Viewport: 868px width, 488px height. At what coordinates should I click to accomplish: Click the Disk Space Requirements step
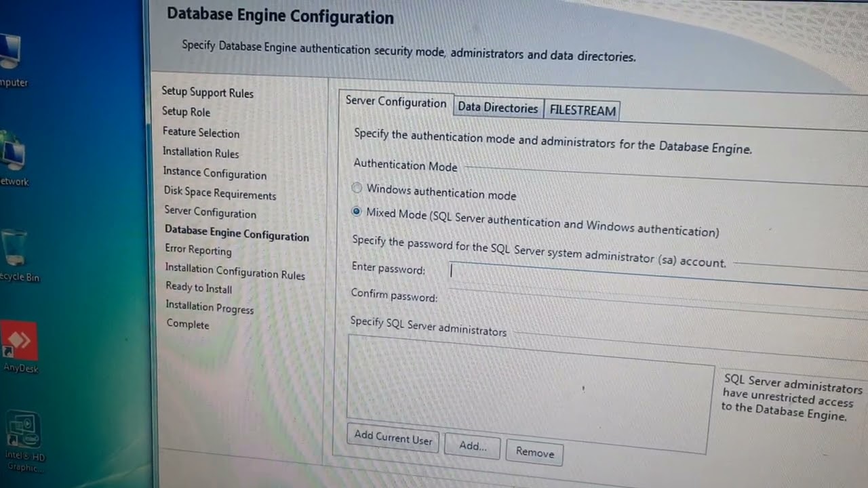tap(220, 194)
